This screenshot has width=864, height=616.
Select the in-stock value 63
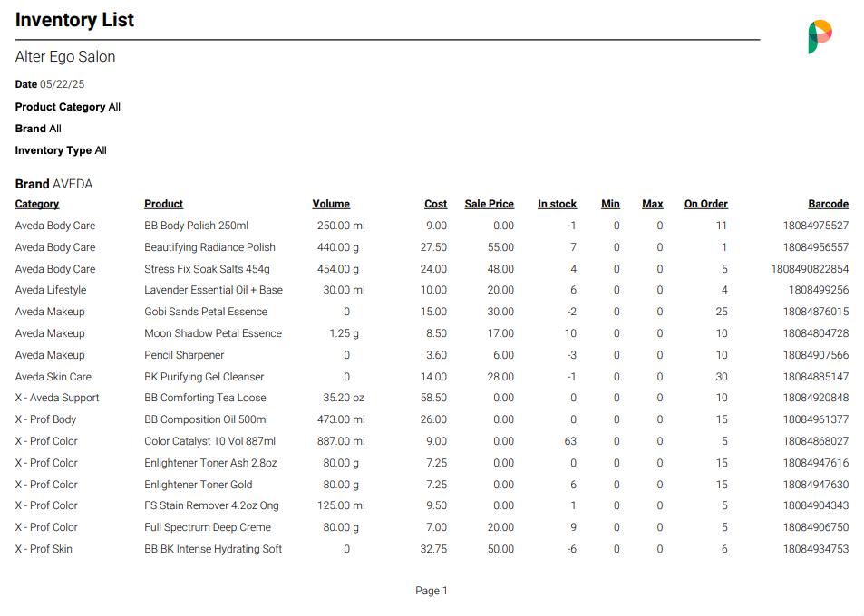pos(570,441)
